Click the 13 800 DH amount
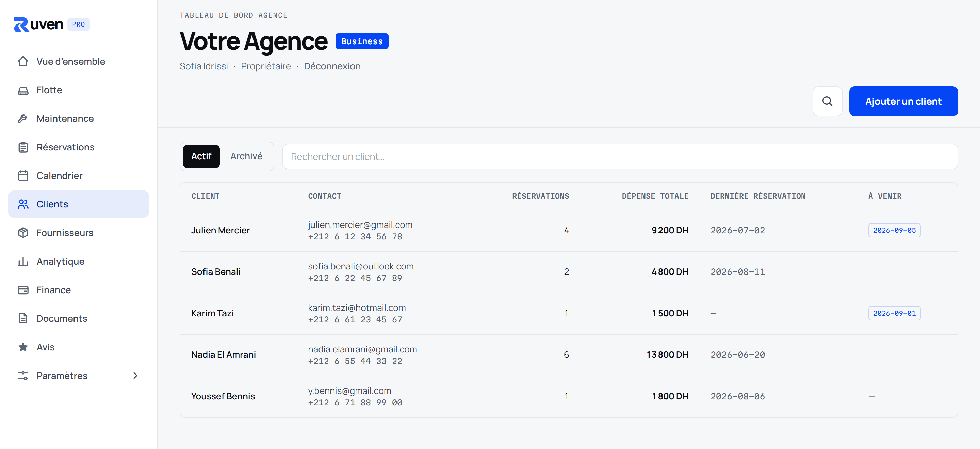 tap(667, 355)
